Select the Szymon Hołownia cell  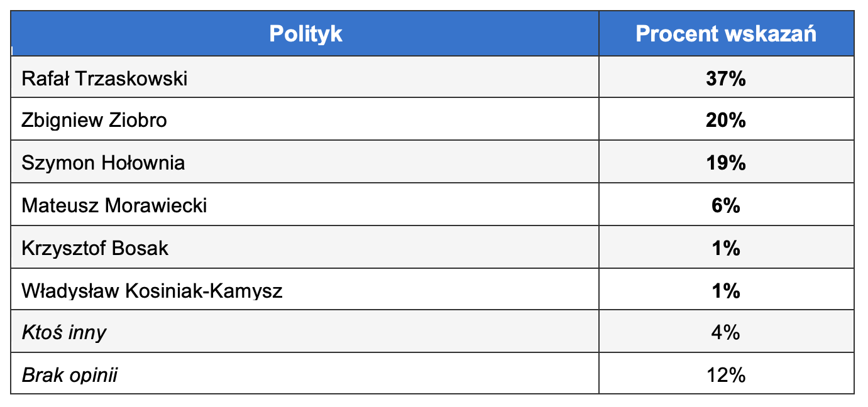[103, 163]
